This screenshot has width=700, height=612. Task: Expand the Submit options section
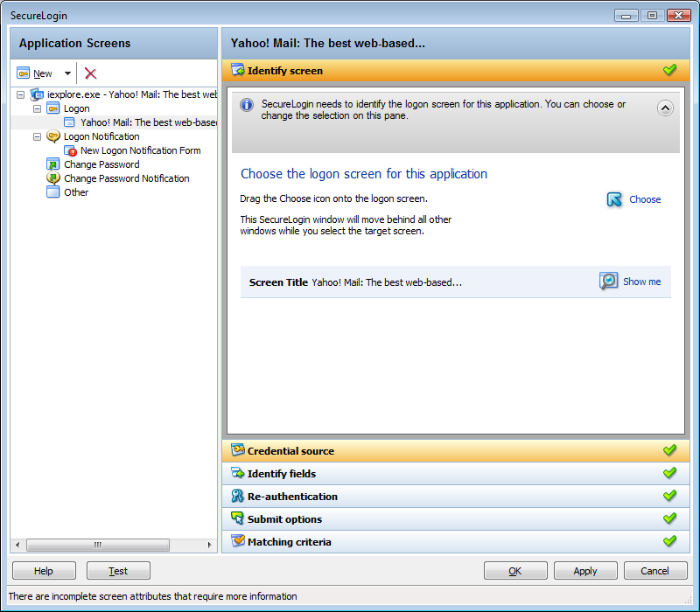pyautogui.click(x=285, y=519)
